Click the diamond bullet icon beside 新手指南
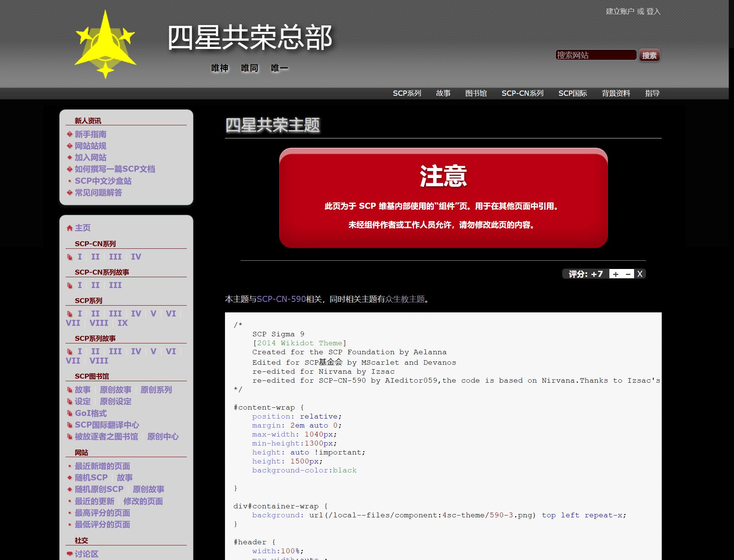 pos(70,134)
